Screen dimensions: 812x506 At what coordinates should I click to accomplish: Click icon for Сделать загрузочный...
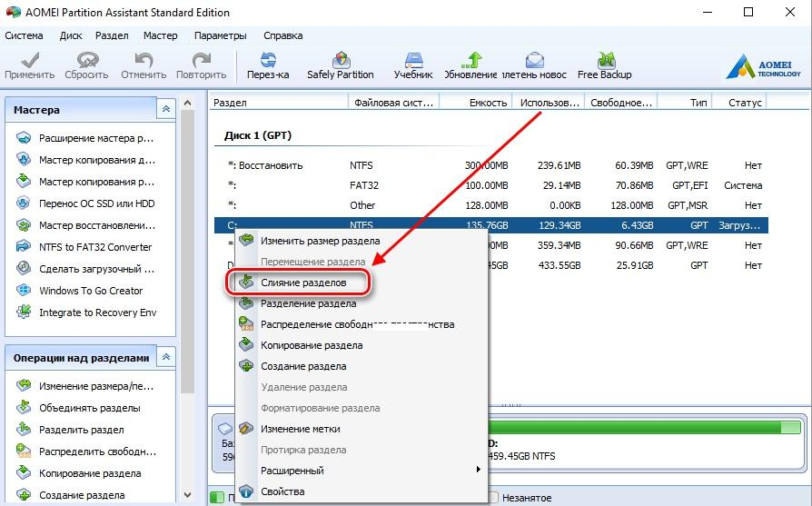click(24, 268)
